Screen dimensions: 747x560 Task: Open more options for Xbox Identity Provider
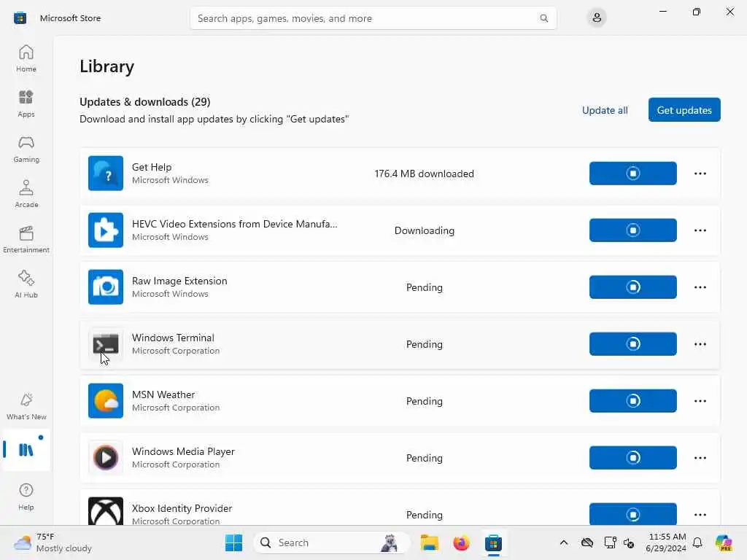[x=700, y=514]
